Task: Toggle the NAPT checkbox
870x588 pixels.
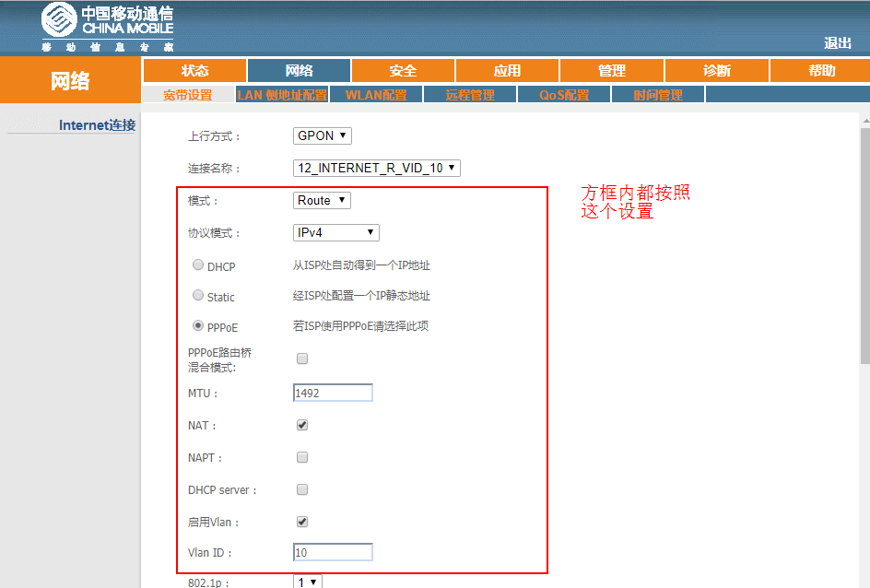Action: click(302, 457)
